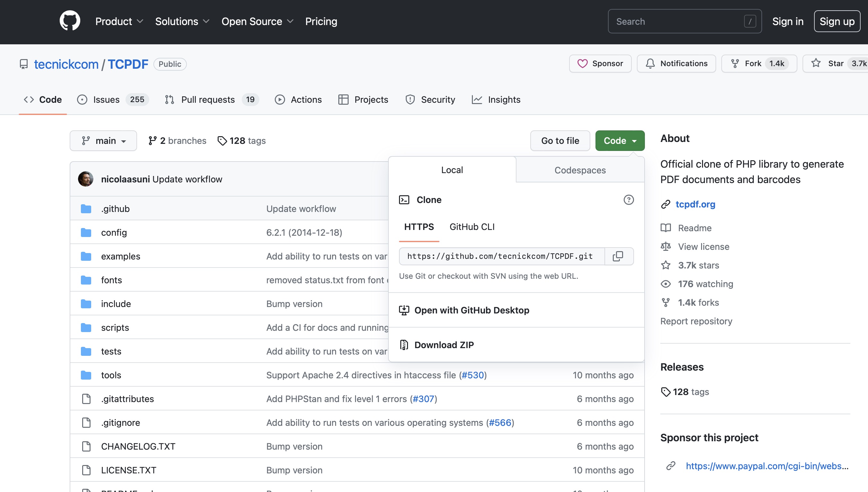Click the Sign in link
The image size is (868, 492).
click(788, 21)
